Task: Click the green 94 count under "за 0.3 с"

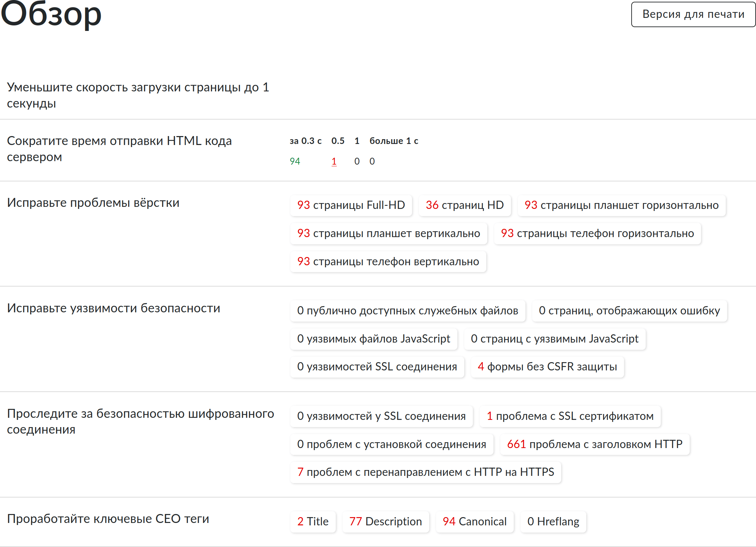Action: pos(295,161)
